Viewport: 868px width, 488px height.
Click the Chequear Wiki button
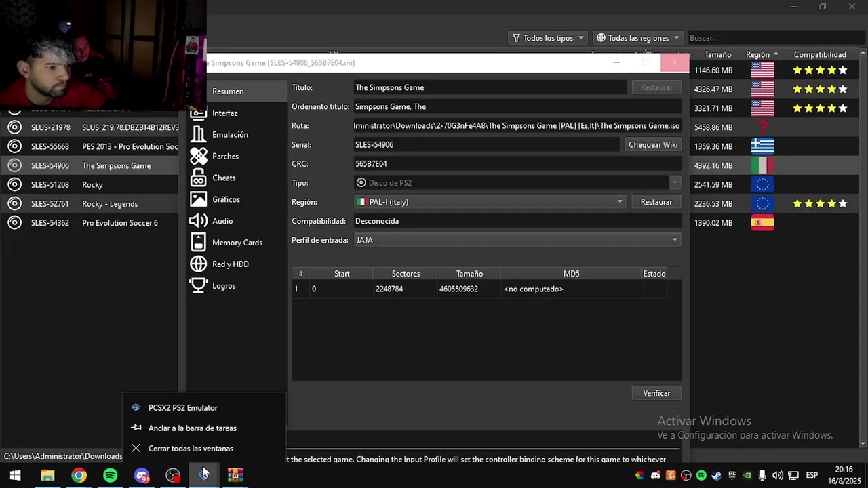coord(652,145)
